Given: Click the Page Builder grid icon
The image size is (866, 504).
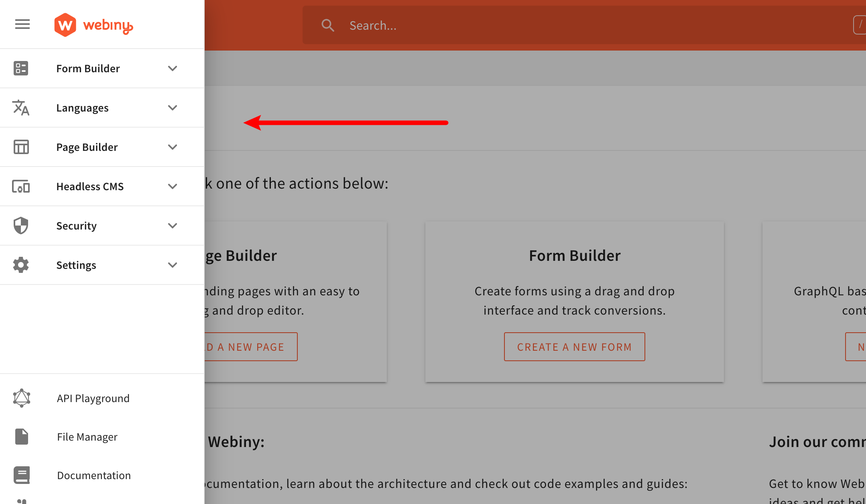Looking at the screenshot, I should [21, 147].
